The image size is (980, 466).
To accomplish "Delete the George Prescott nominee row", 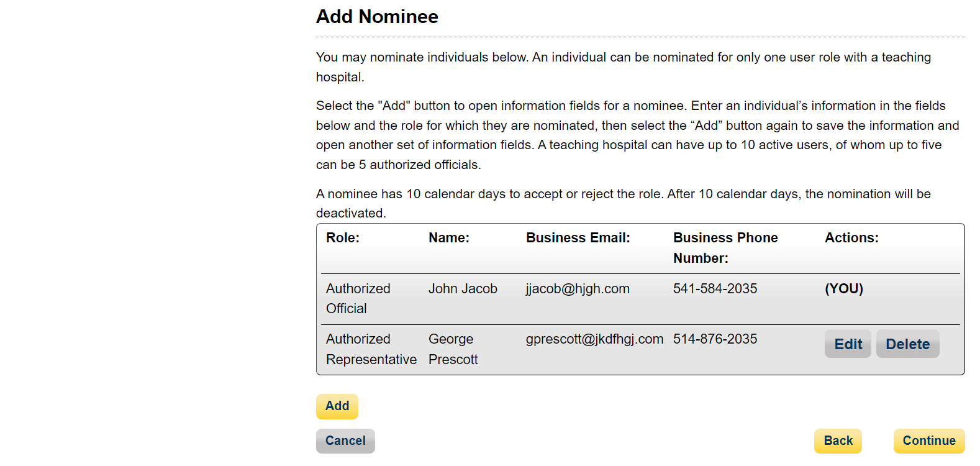I will pyautogui.click(x=907, y=344).
